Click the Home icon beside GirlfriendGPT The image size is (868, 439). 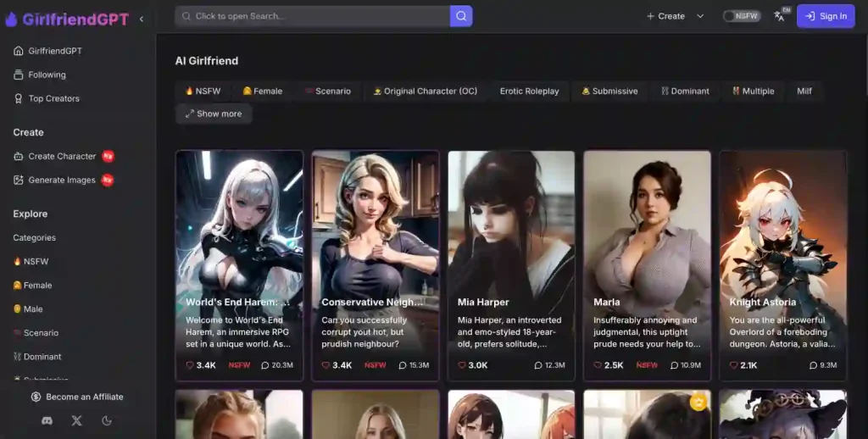(x=19, y=51)
